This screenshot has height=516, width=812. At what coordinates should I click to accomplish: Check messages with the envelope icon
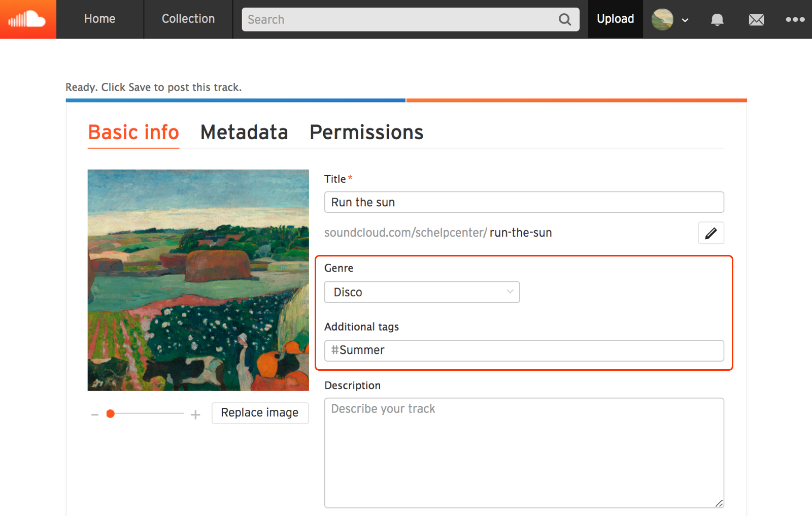[x=756, y=19]
